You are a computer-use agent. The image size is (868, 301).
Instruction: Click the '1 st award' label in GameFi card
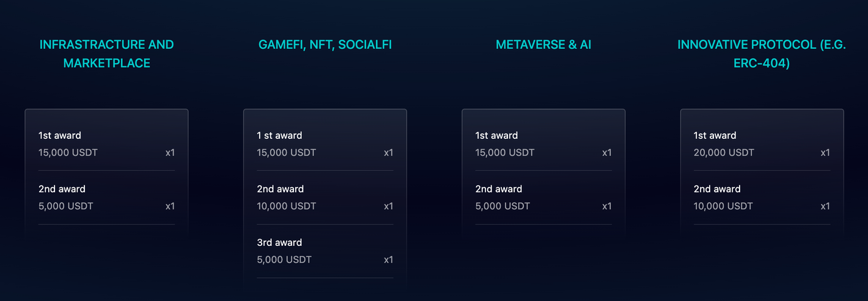point(279,135)
